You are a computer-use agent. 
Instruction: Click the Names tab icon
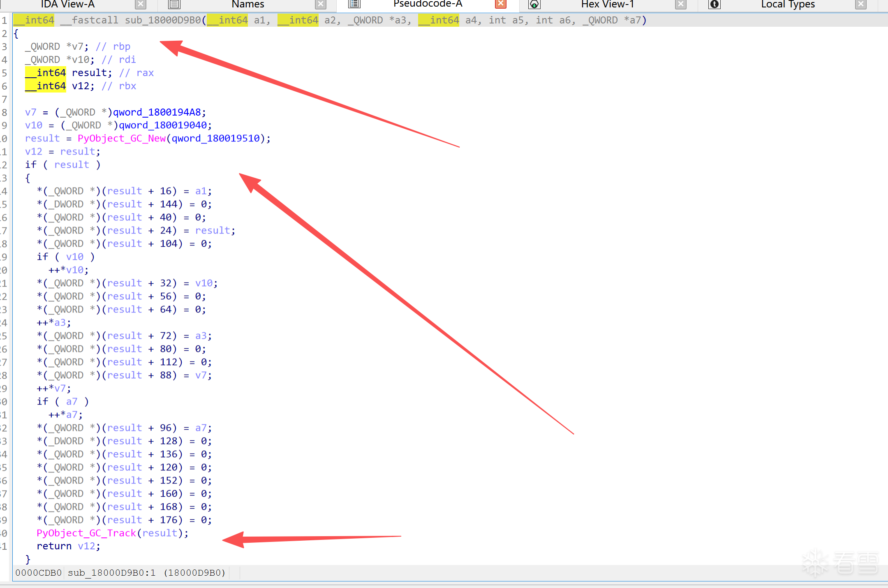pos(174,5)
